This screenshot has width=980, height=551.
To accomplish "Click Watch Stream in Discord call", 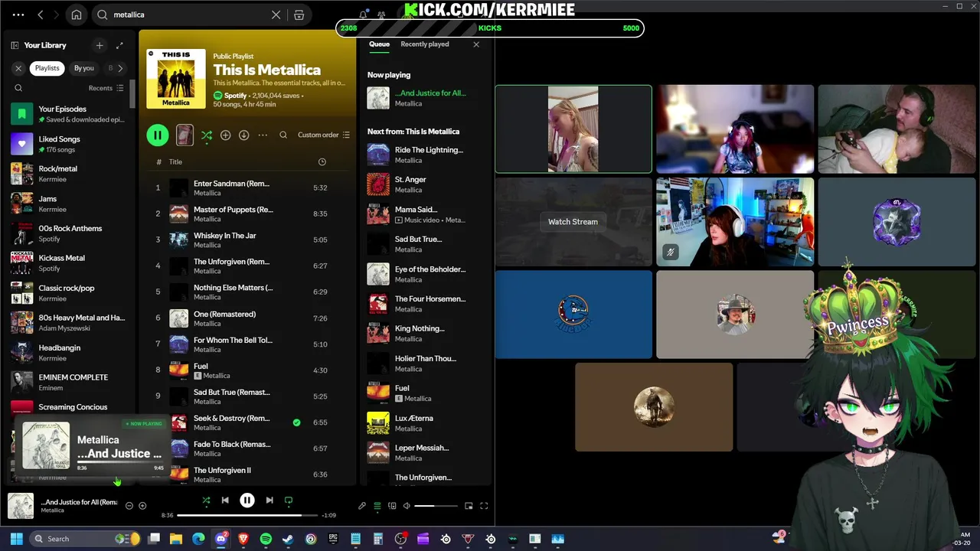I will (573, 222).
